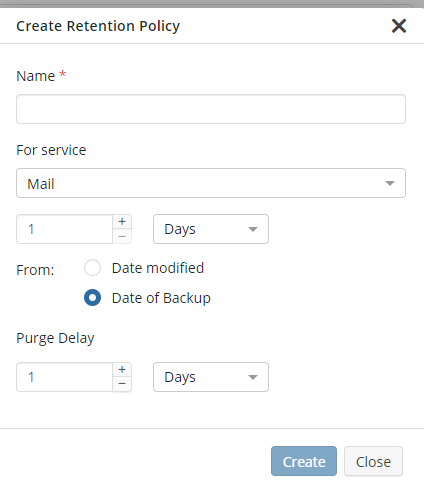The width and height of the screenshot is (424, 485).
Task: Increase Purge Delay value with plus button
Action: [x=122, y=370]
